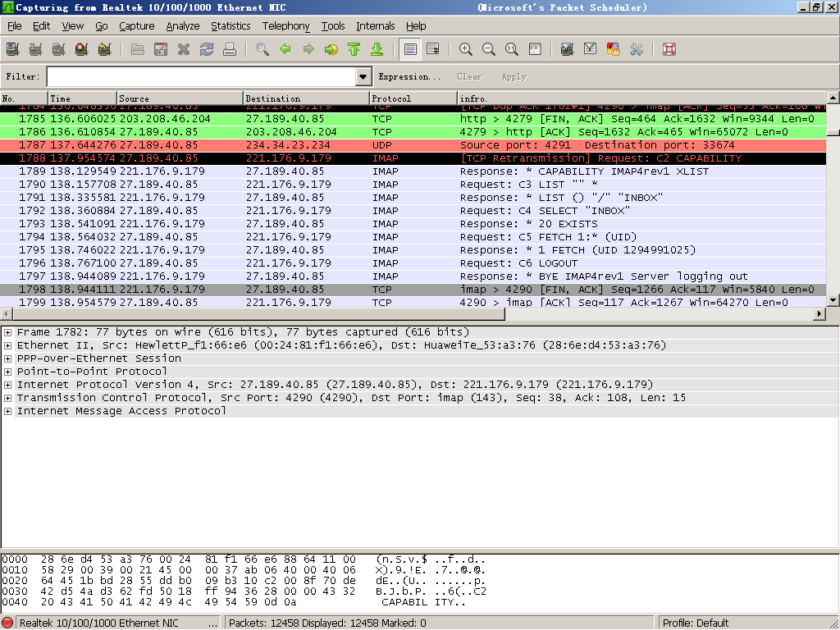Open the File menu
The image size is (840, 630).
pyautogui.click(x=15, y=25)
